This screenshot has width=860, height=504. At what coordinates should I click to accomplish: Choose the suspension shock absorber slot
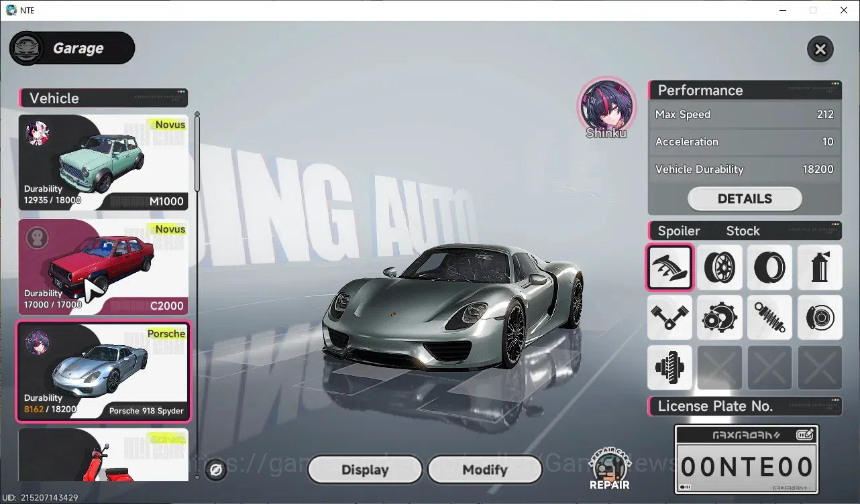click(x=770, y=317)
